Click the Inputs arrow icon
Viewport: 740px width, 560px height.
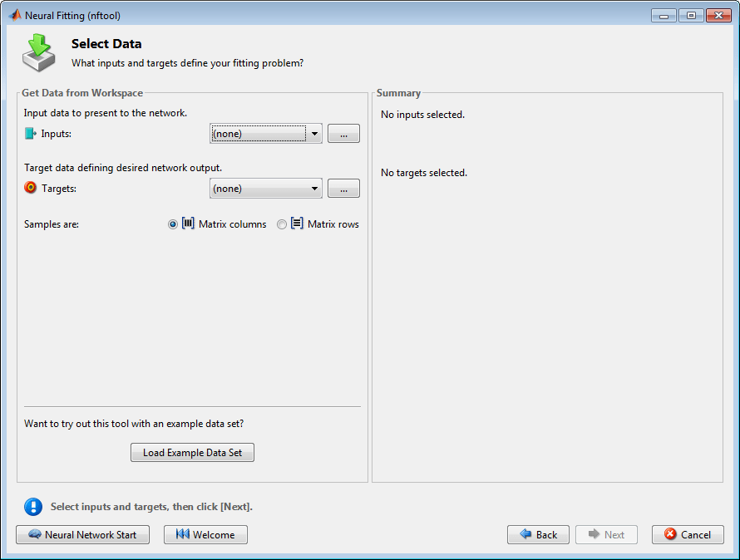point(31,134)
